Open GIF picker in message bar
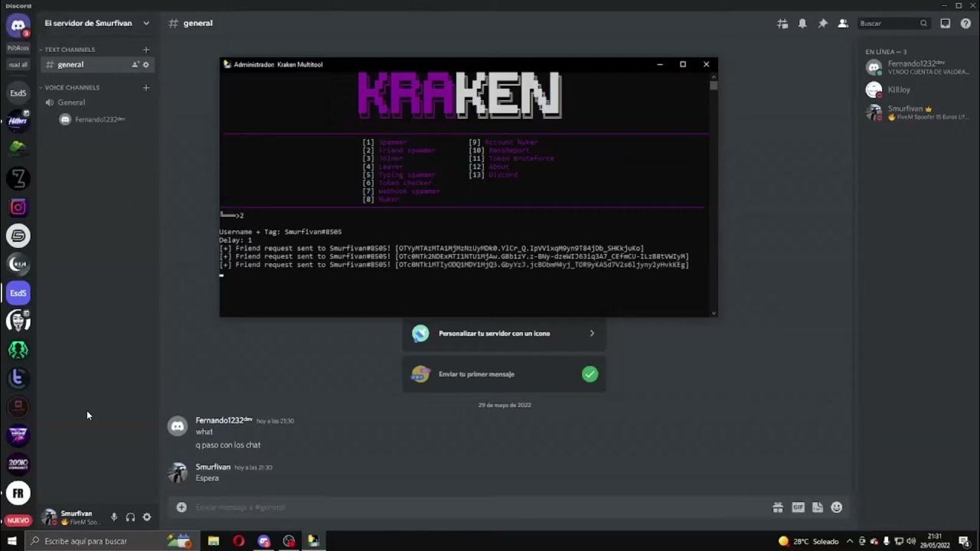Viewport: 980px width, 551px height. click(798, 507)
